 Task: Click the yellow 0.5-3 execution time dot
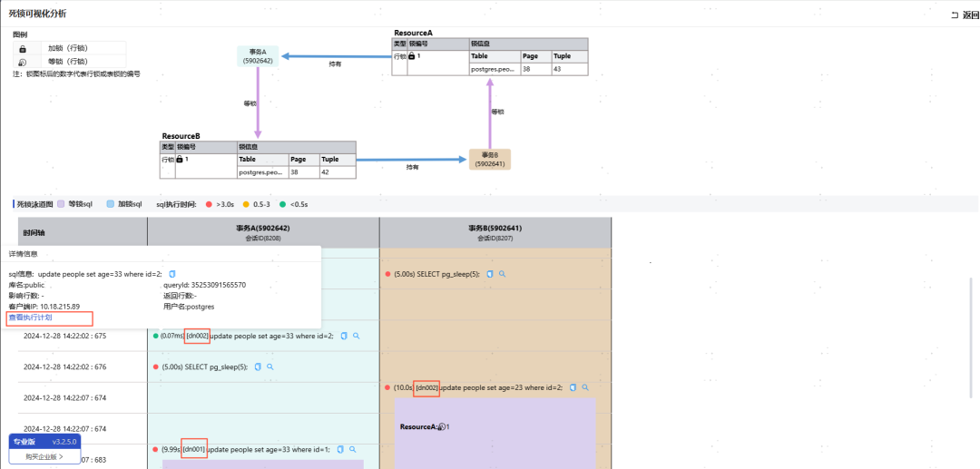[x=246, y=204]
